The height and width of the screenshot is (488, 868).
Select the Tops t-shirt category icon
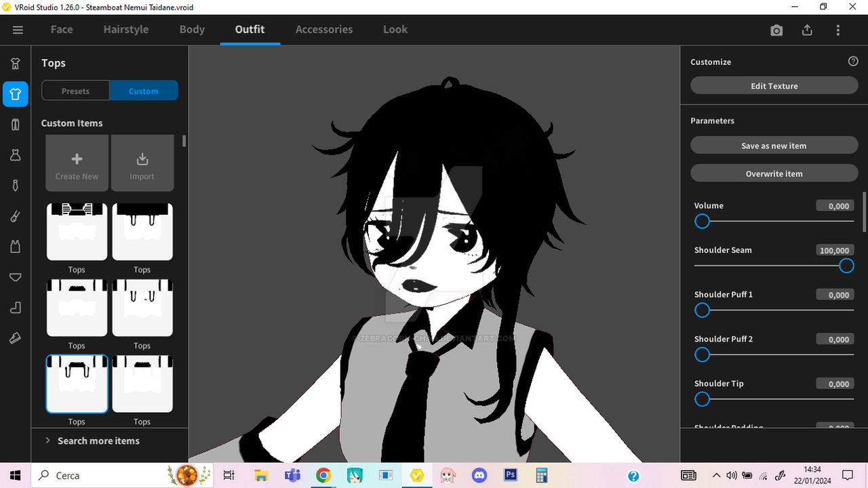tap(15, 94)
